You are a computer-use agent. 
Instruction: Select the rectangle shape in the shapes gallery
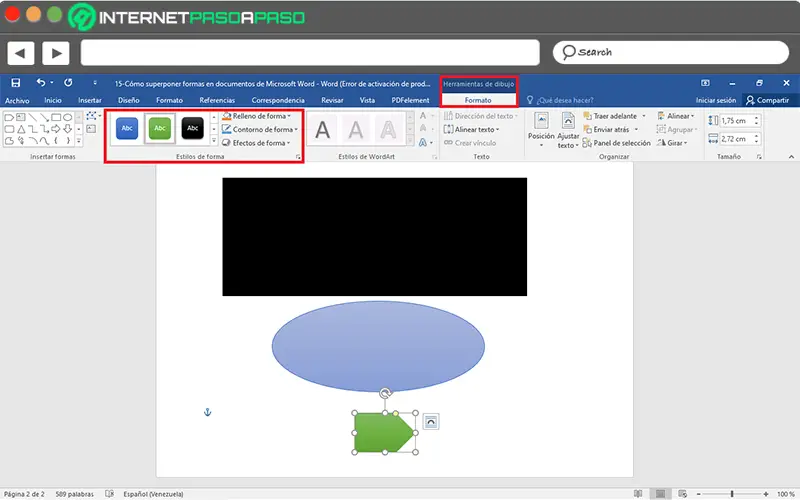tap(56, 117)
